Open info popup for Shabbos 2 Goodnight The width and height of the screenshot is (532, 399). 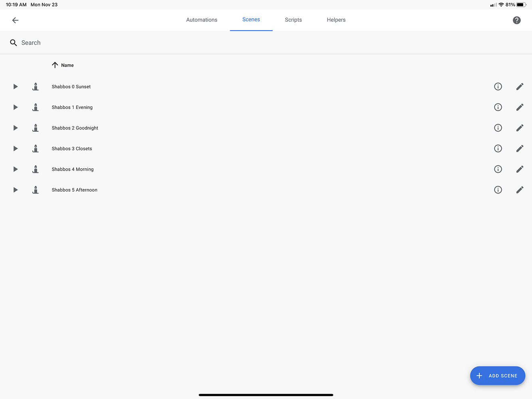point(498,128)
